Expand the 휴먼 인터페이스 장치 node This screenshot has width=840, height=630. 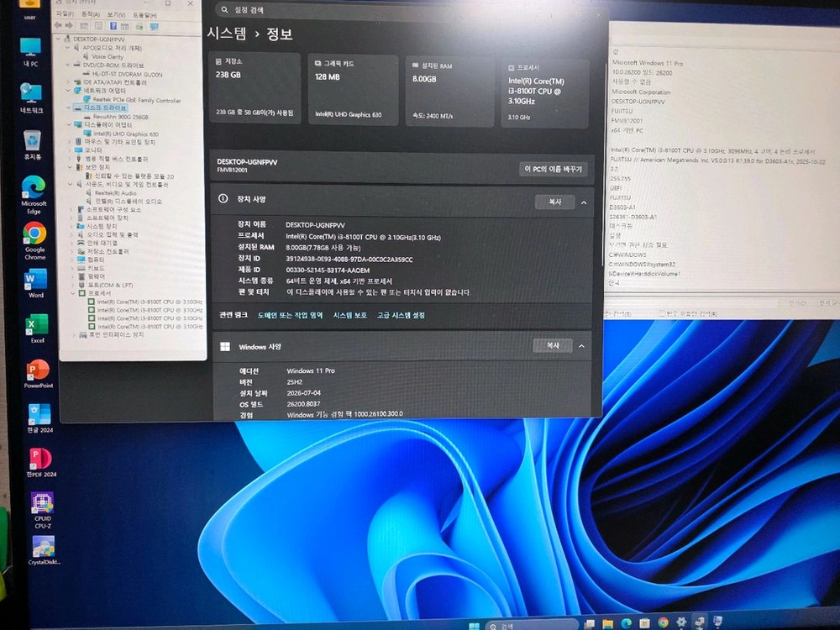73,334
